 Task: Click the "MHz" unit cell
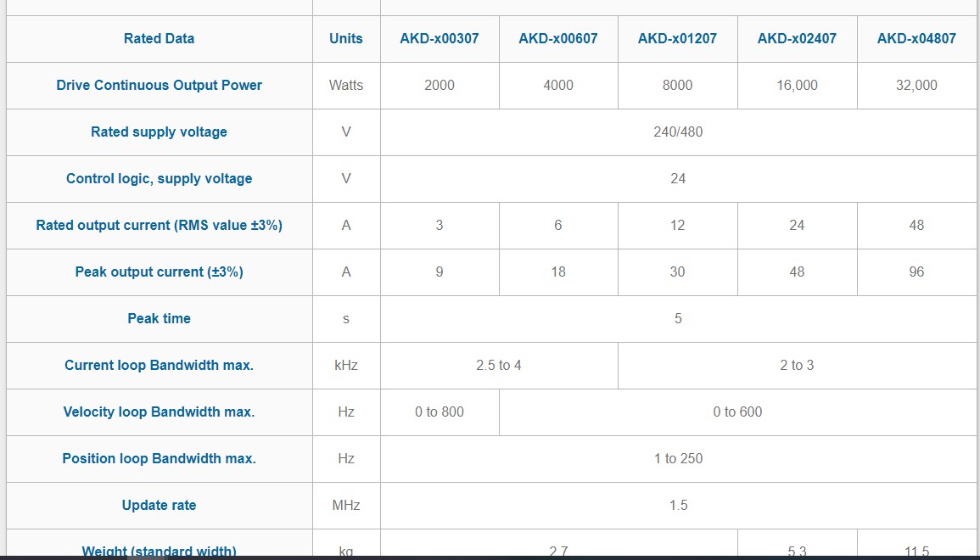pyautogui.click(x=345, y=505)
